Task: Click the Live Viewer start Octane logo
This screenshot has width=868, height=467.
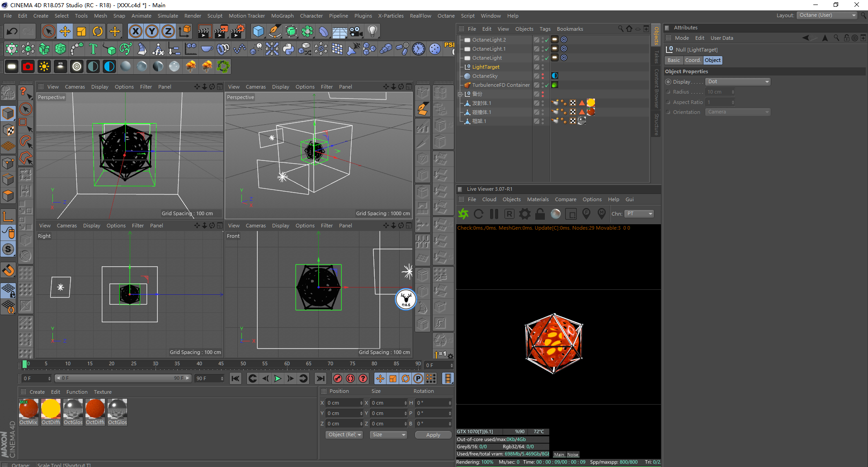Action: [x=463, y=214]
